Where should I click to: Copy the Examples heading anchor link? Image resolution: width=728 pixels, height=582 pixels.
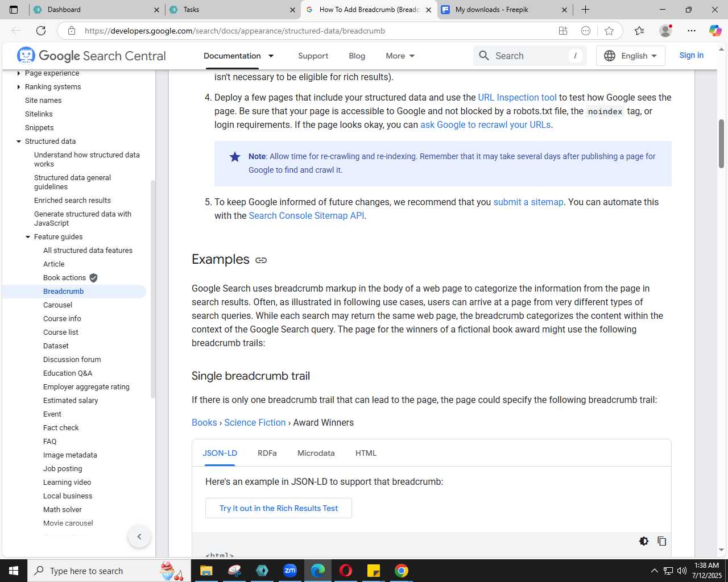261,260
